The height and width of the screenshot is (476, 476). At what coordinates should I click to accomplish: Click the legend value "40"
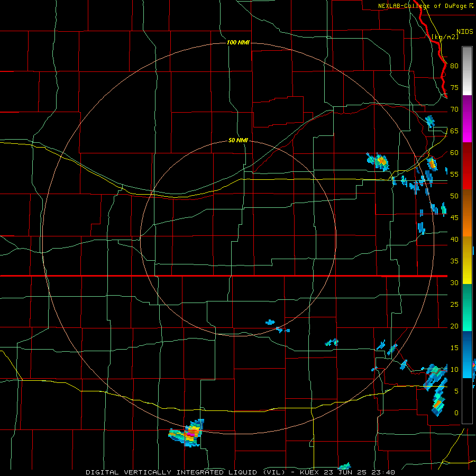coord(454,239)
